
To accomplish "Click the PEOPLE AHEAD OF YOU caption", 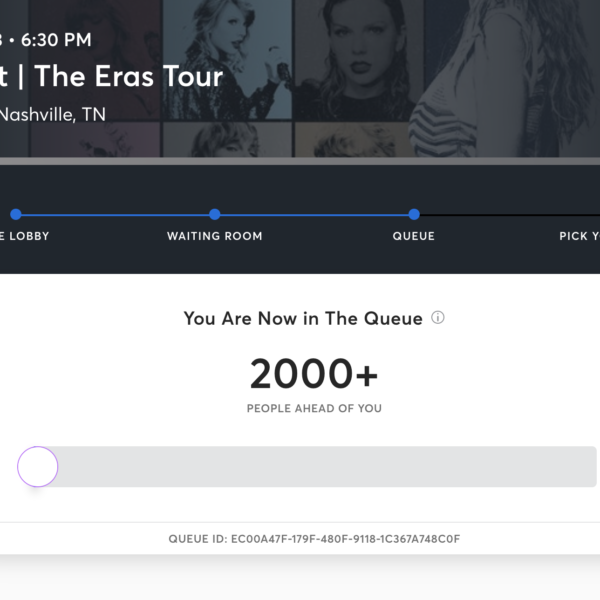I will coord(314,408).
